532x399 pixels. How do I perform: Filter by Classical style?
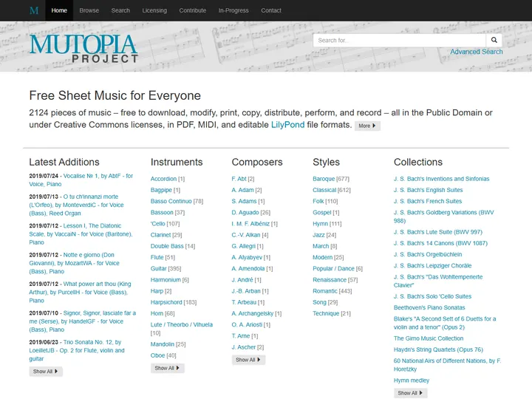[x=324, y=190]
